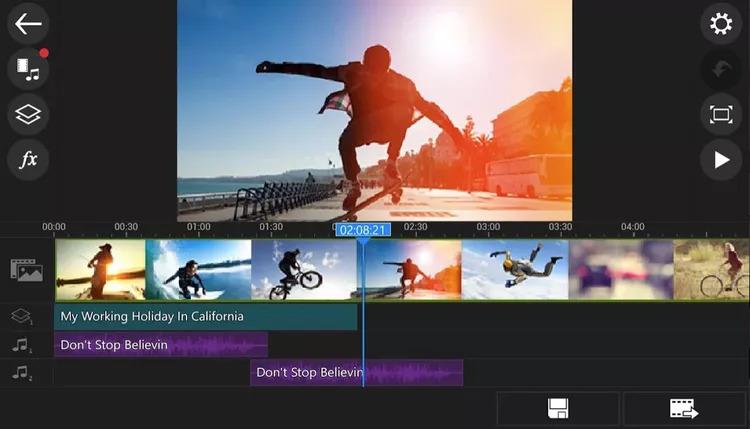The image size is (750, 429).
Task: Select the video and photo track icon
Action: click(27, 270)
